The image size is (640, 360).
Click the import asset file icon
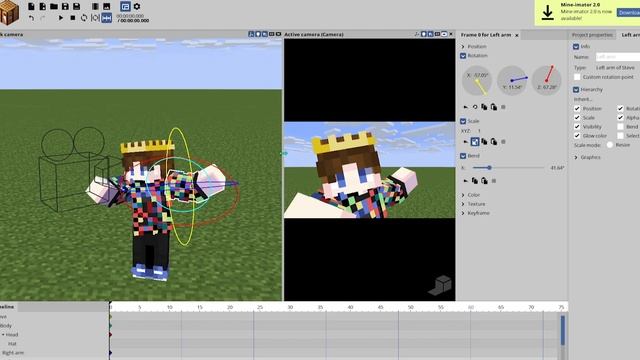click(42, 7)
